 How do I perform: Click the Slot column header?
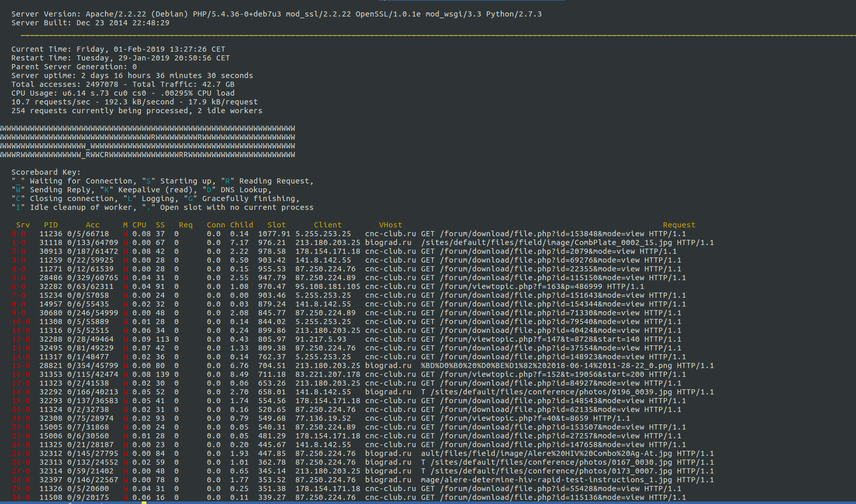tap(276, 225)
